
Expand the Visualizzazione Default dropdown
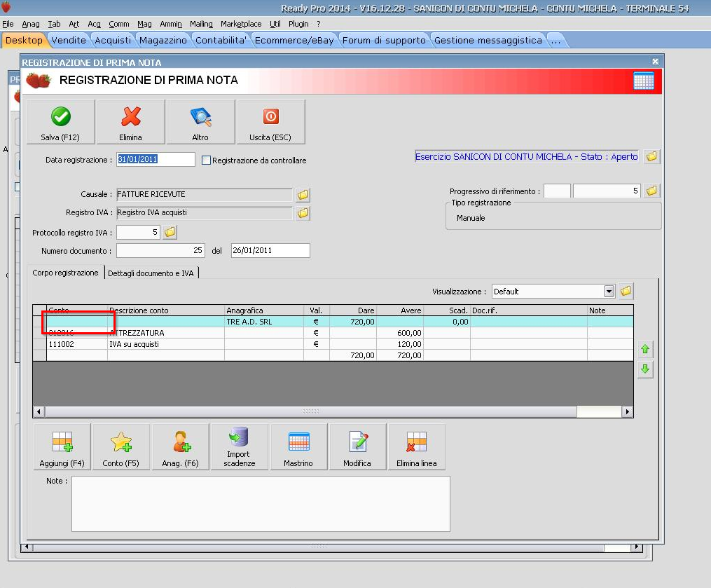(x=609, y=292)
